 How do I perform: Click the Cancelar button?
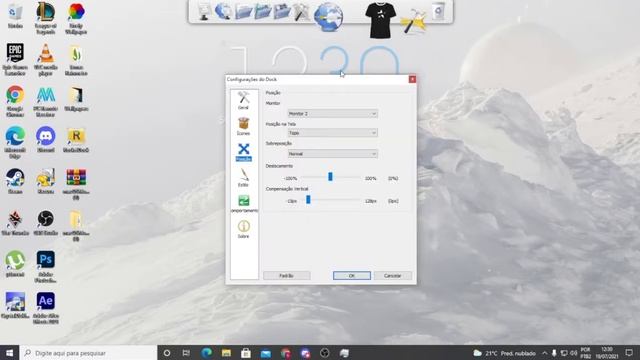[393, 276]
